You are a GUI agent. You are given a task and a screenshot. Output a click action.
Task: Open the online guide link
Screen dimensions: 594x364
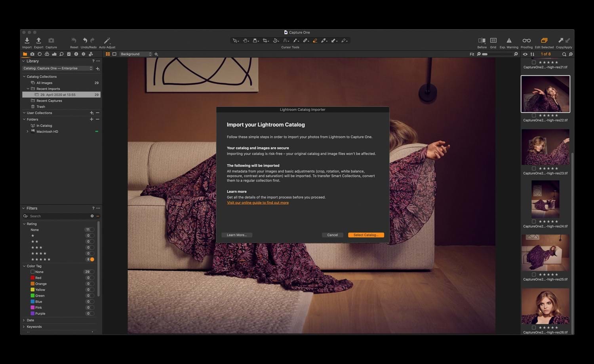(x=257, y=202)
